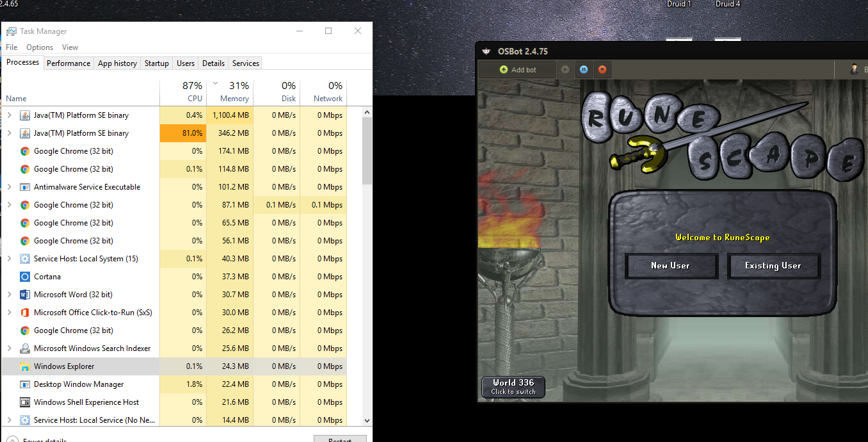The image size is (868, 442).
Task: Select the Druid 1 desktop shortcut label
Action: click(679, 4)
